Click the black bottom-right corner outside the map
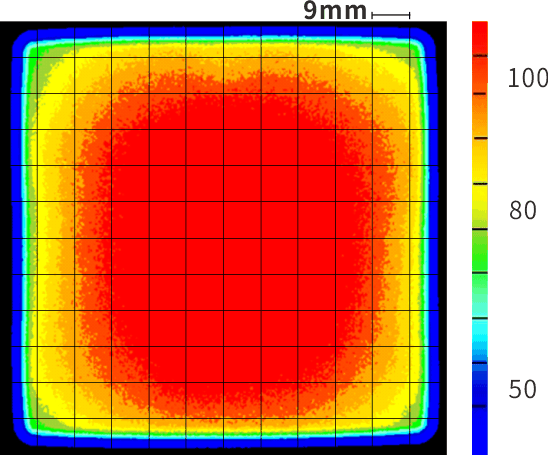 [x=442, y=449]
